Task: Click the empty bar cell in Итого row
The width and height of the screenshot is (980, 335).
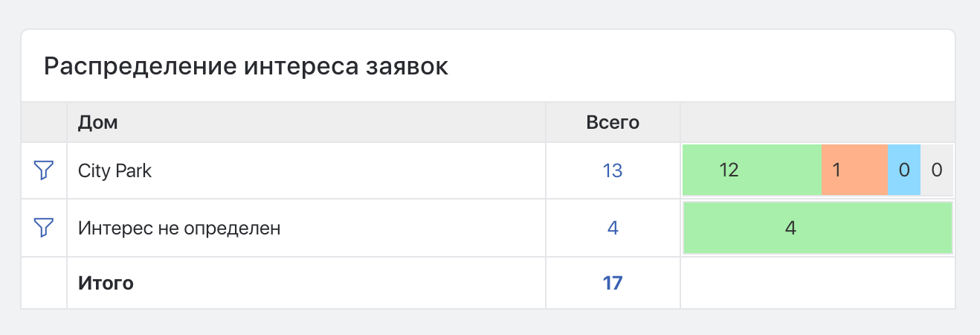Action: [x=817, y=283]
